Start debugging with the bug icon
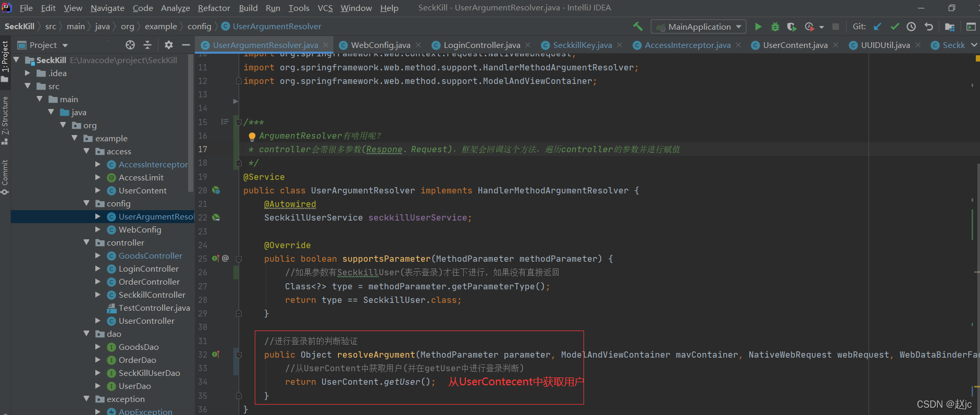 pyautogui.click(x=775, y=27)
